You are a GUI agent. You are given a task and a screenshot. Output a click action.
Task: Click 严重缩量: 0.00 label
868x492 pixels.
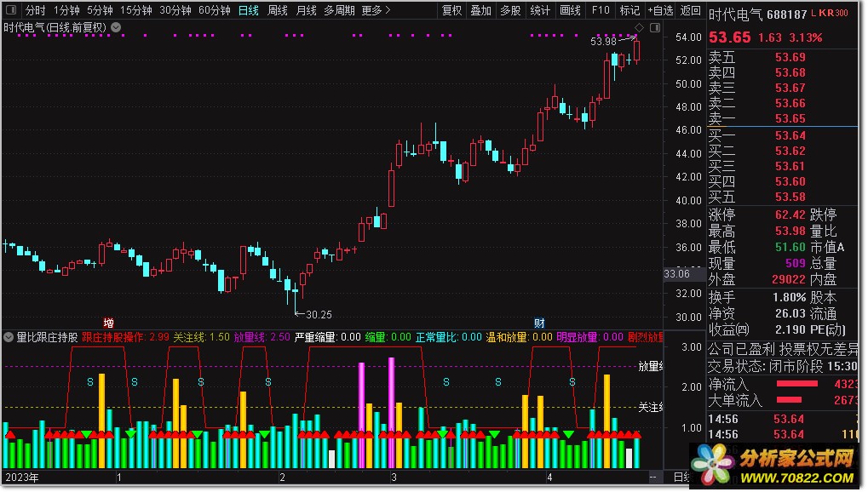(328, 336)
